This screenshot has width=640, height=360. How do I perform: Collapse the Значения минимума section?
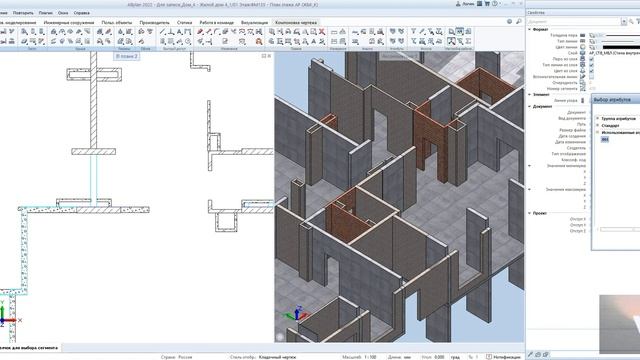coord(530,166)
